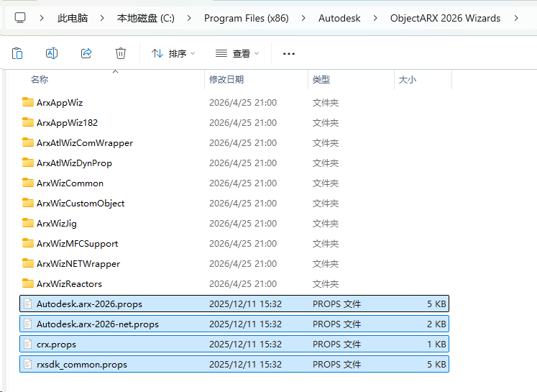The width and height of the screenshot is (537, 392).
Task: Click the rename icon in toolbar
Action: coord(52,53)
